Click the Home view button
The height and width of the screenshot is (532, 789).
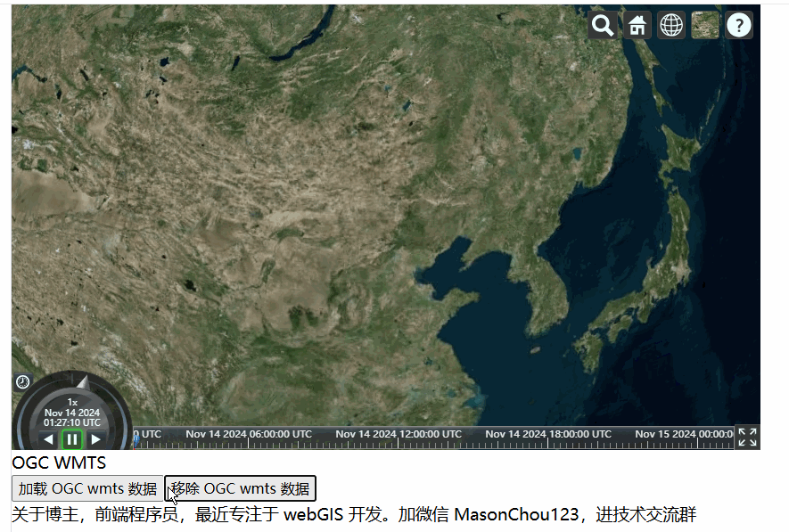[637, 25]
